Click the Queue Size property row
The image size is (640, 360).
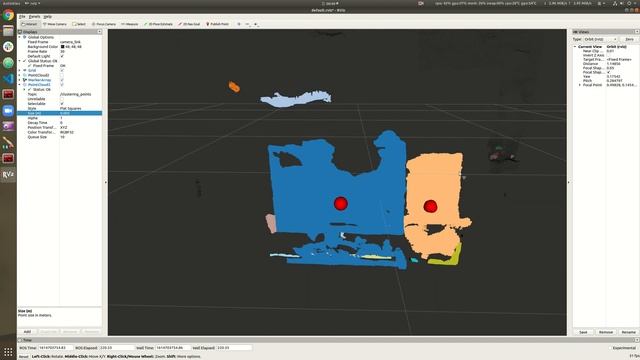tap(60, 137)
